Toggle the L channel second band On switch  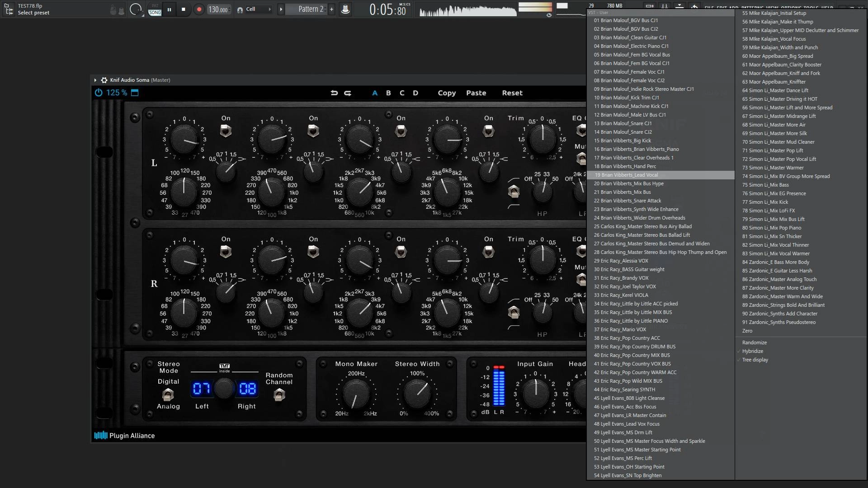pyautogui.click(x=313, y=131)
